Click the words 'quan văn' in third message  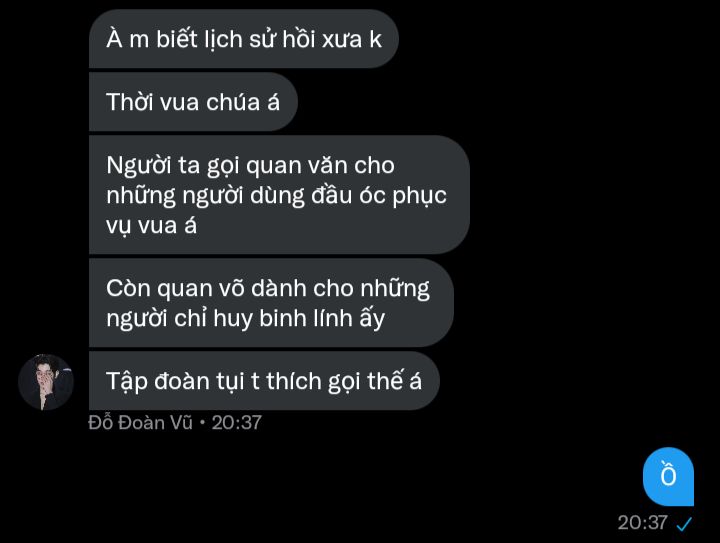[320, 166]
